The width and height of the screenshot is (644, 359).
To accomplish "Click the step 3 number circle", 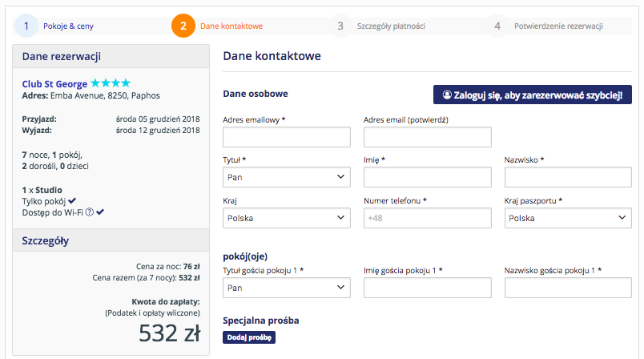I will click(340, 26).
